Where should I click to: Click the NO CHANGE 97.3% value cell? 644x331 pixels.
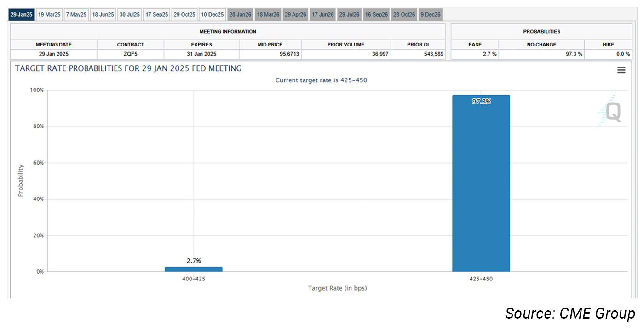[x=541, y=54]
